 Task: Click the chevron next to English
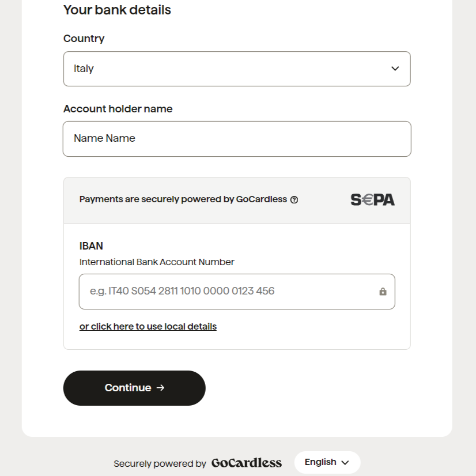pos(345,463)
